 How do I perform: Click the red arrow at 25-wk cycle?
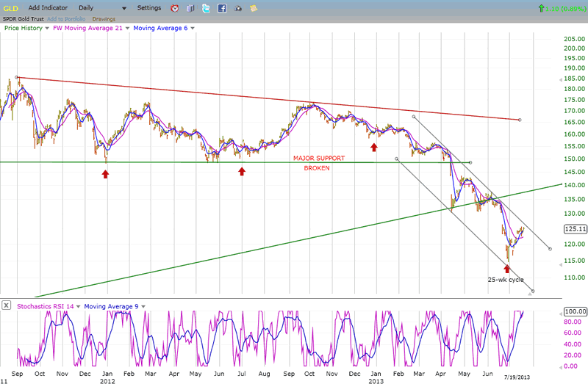(x=506, y=269)
